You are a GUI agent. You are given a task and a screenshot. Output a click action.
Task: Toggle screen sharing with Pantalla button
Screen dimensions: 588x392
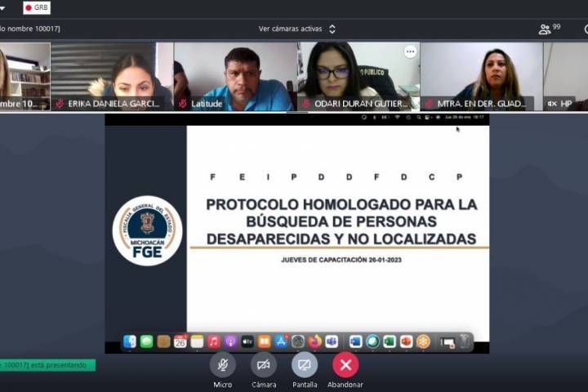(x=305, y=364)
